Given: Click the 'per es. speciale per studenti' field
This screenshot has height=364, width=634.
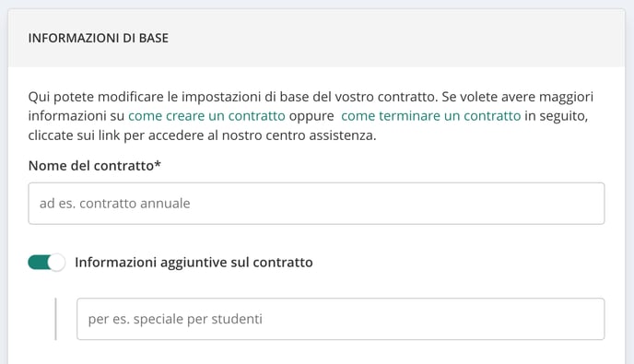Looking at the screenshot, I should (x=340, y=319).
